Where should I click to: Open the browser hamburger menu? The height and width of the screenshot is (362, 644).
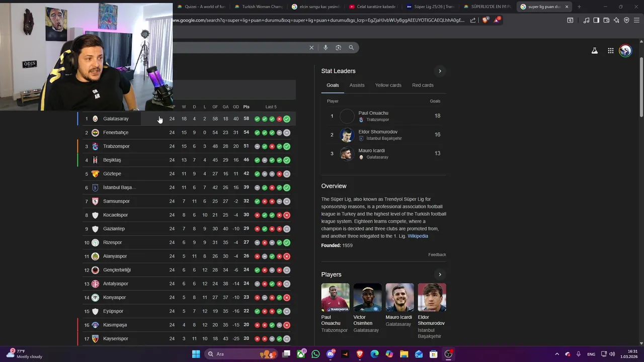[x=637, y=20]
